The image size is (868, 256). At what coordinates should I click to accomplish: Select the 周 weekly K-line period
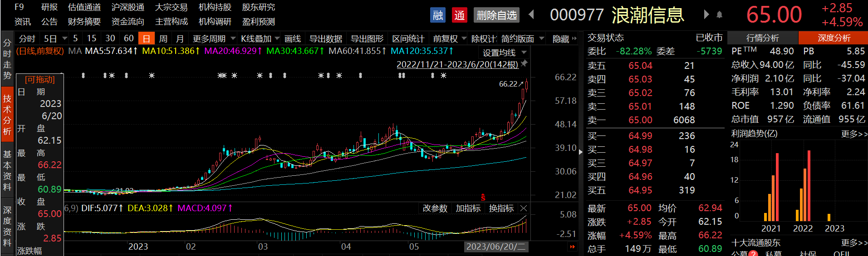pyautogui.click(x=163, y=39)
